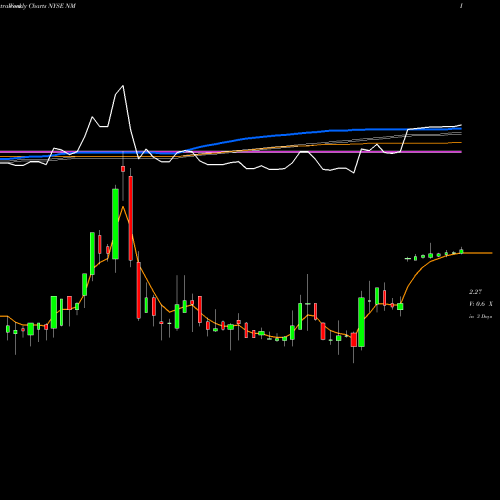Click the 'in 2 Days' label
Image resolution: width=500 pixels, height=500 pixels.
[x=480, y=316]
